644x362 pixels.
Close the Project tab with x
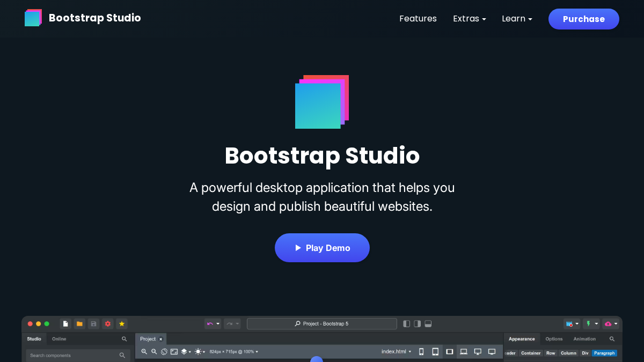160,339
